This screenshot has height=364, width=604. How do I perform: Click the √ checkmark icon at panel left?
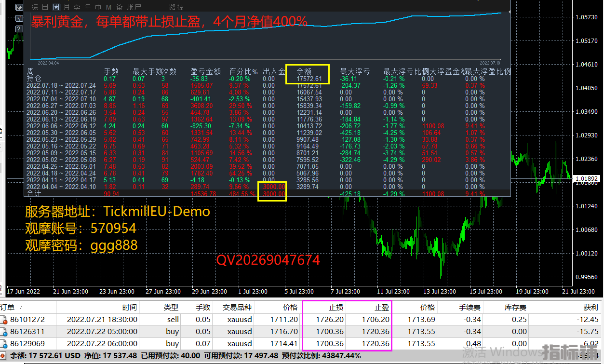19,18
